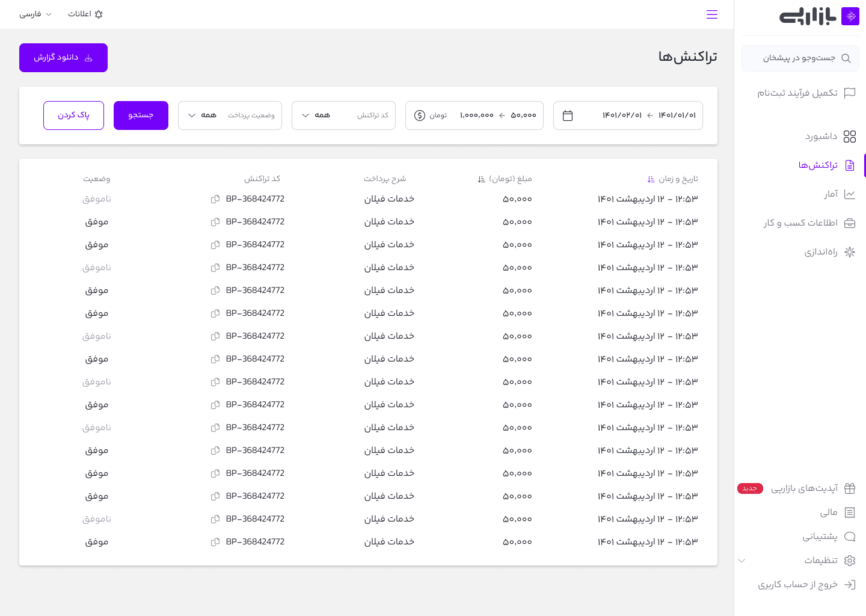Click the flag icon for تکمیل فرآیند ثبت‌نام

850,93
